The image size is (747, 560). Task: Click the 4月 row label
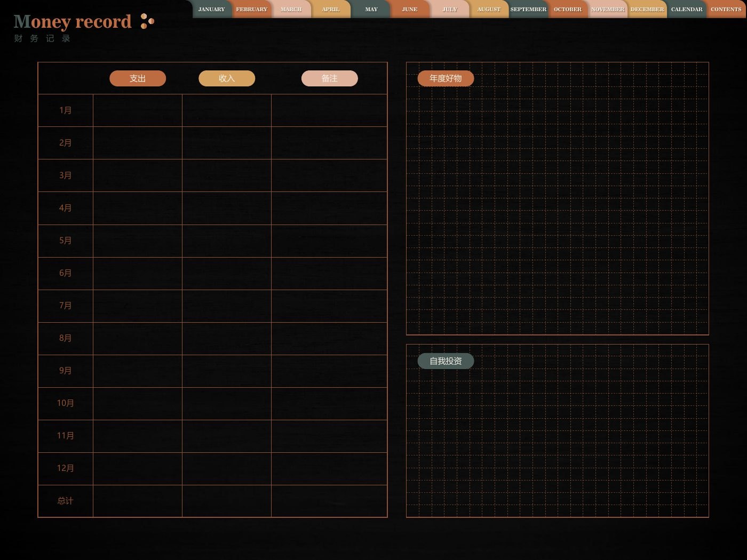coord(66,208)
